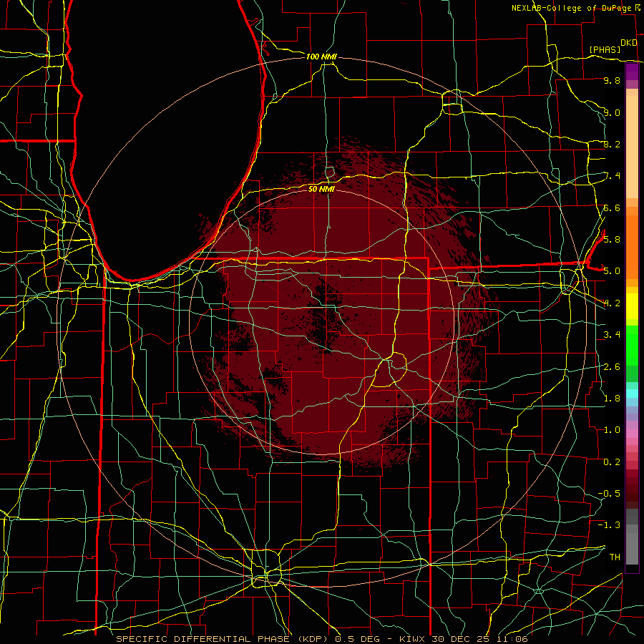The width and height of the screenshot is (644, 644).
Task: Click the DKD label above the color scale
Action: [628, 43]
